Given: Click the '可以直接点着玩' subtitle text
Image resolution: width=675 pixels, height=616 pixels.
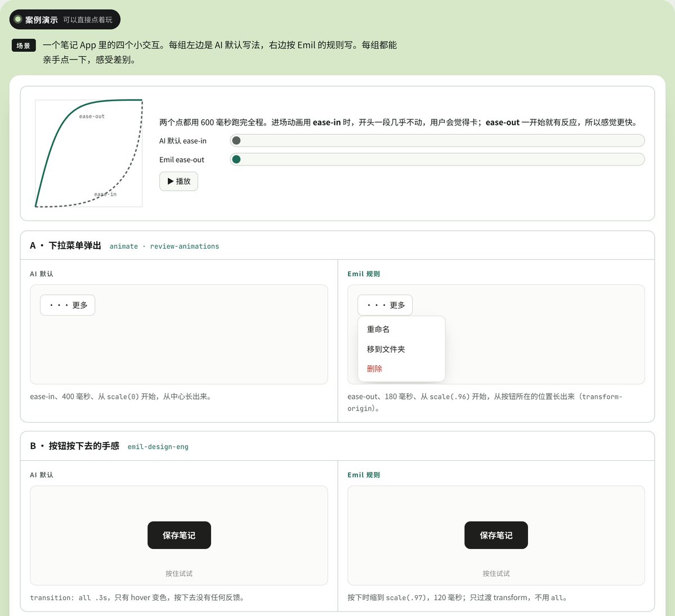Looking at the screenshot, I should 88,20.
